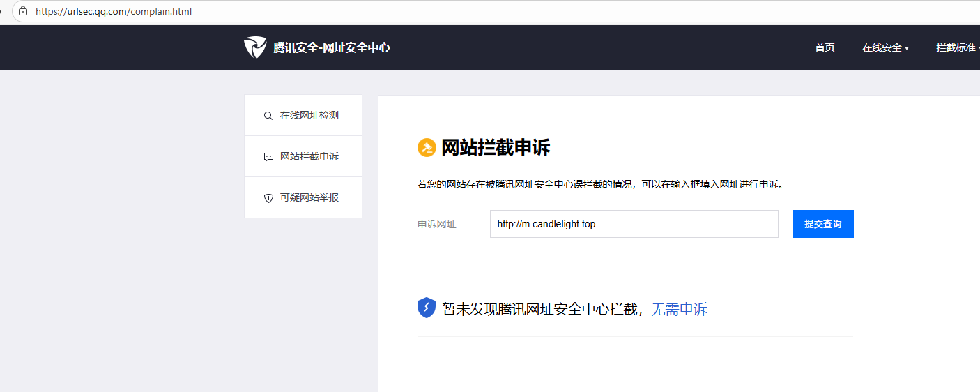Click the description text starting 若您的网站存在
980x392 pixels.
(601, 185)
